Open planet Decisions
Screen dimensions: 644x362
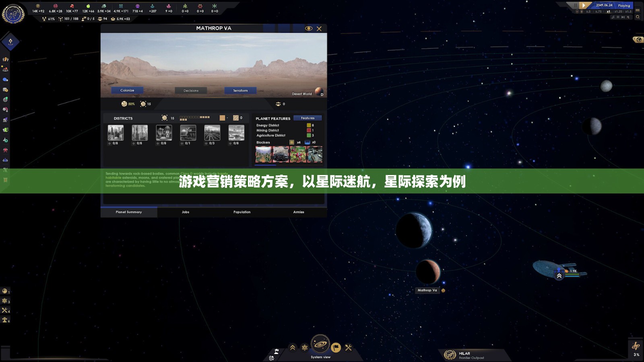click(x=191, y=90)
